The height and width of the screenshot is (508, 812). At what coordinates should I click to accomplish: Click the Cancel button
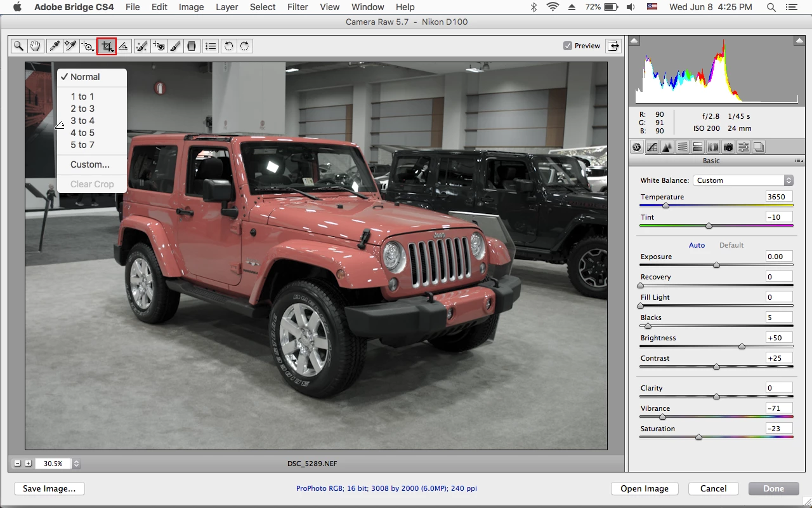tap(713, 488)
